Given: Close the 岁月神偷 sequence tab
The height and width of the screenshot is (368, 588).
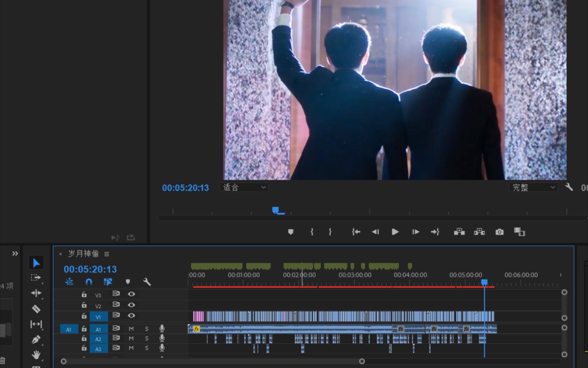Looking at the screenshot, I should [x=61, y=254].
